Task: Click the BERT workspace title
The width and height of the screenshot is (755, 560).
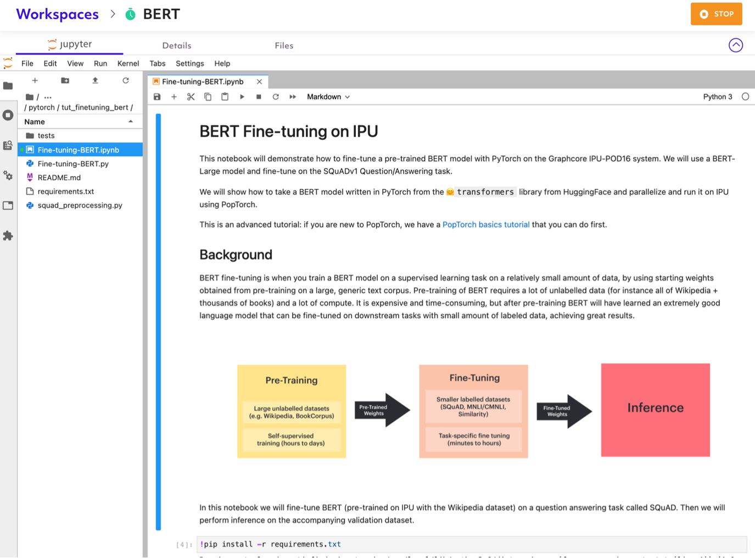Action: [x=161, y=14]
